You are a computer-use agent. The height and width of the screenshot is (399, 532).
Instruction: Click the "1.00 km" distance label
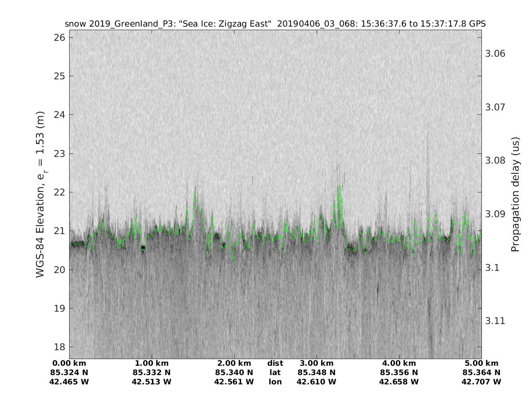point(152,364)
